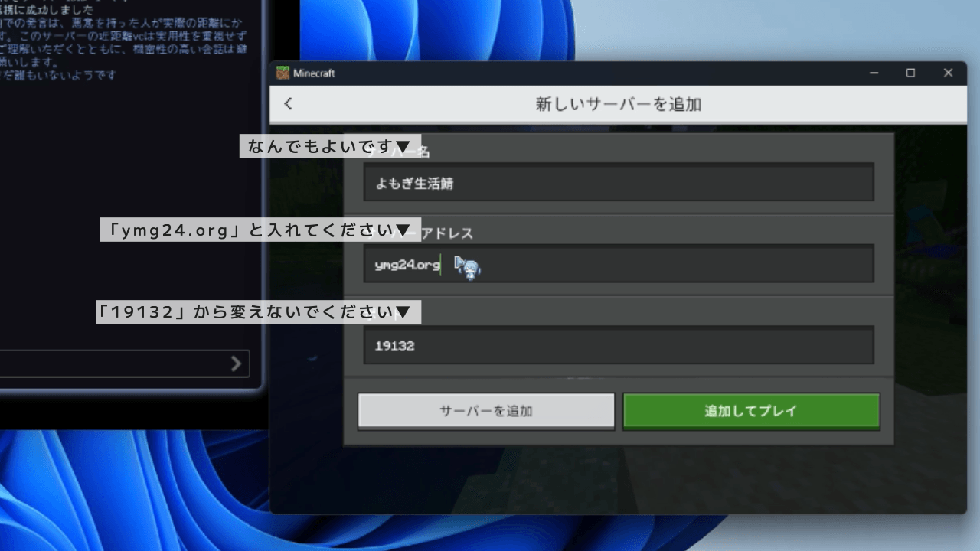The image size is (980, 551).
Task: Minimize the Minecraft window
Action: tap(874, 73)
